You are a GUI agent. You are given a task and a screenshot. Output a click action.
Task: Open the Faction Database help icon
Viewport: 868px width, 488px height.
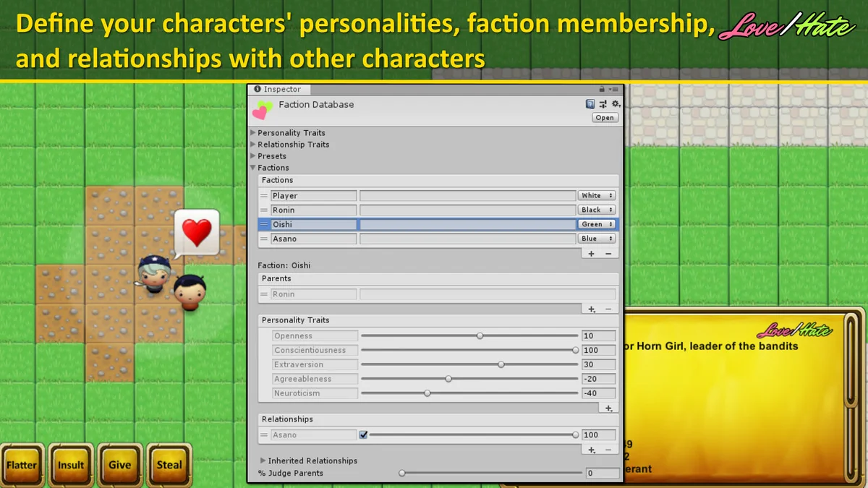point(590,105)
